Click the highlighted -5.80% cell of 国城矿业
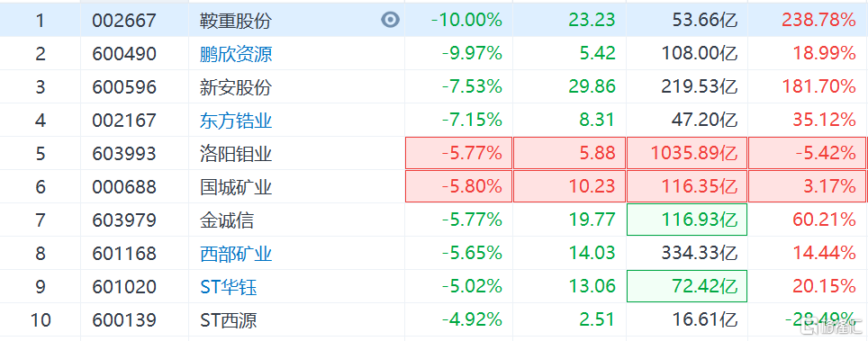868x341 pixels. tap(459, 186)
